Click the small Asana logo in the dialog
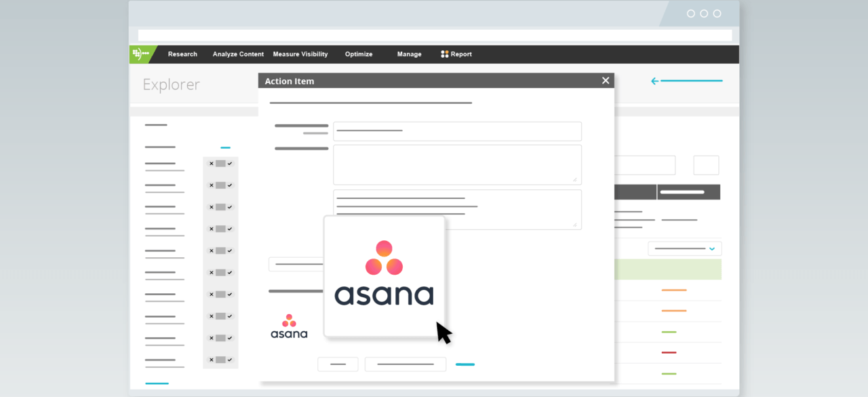The image size is (868, 397). tap(289, 326)
